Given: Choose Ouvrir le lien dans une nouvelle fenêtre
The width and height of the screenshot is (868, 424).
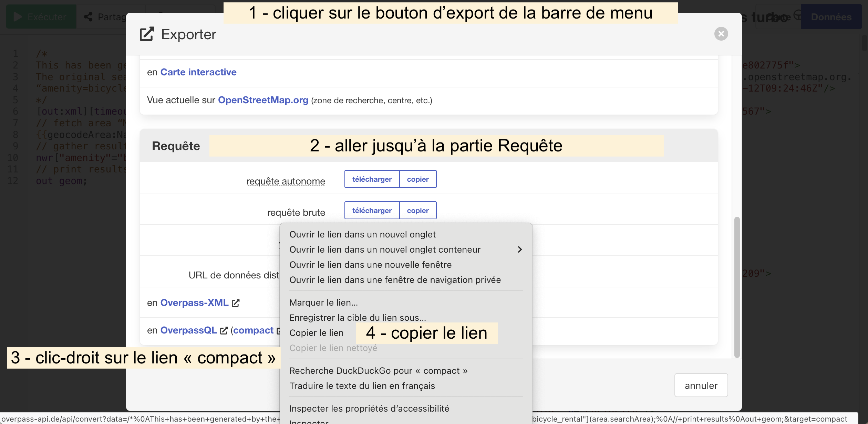Looking at the screenshot, I should (x=406, y=265).
